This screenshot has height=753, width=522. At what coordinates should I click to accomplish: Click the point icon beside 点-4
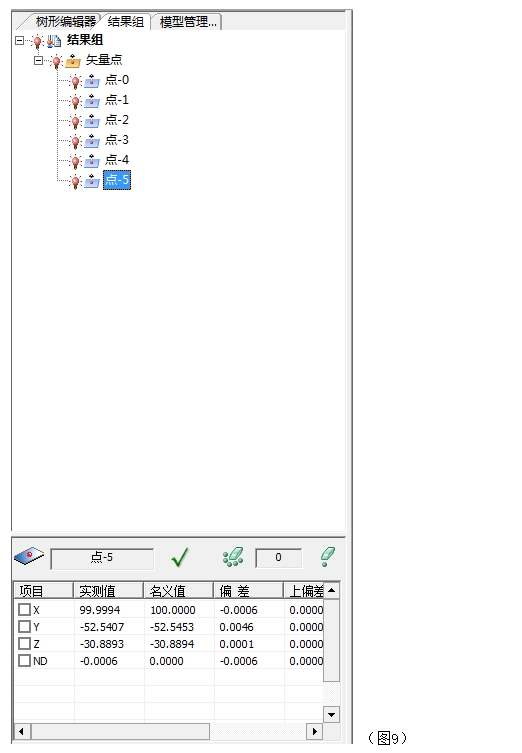(x=92, y=161)
